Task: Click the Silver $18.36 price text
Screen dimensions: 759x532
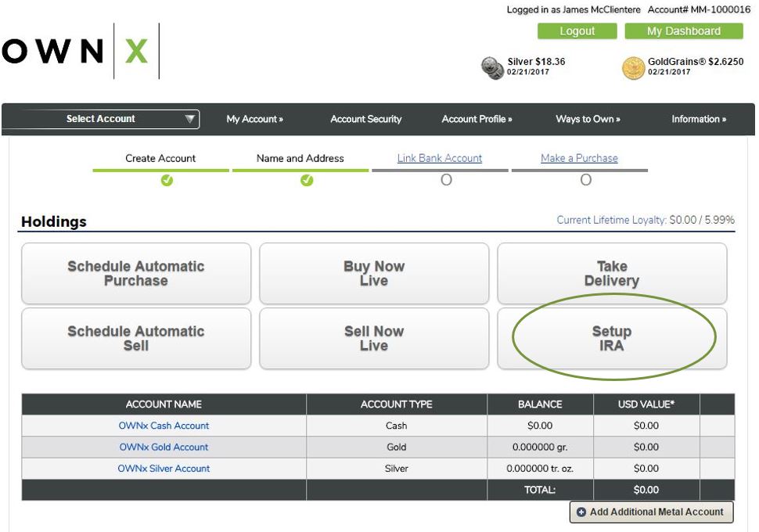Action: point(536,62)
